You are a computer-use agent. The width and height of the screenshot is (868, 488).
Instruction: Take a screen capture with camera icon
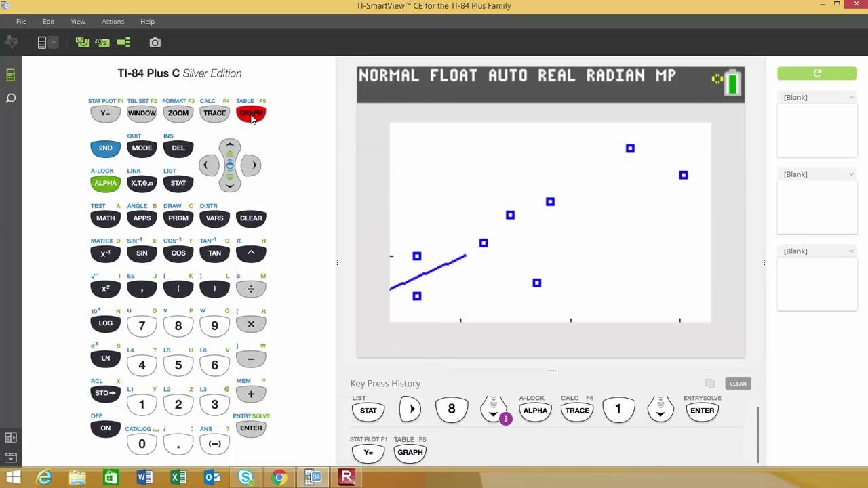coord(155,42)
